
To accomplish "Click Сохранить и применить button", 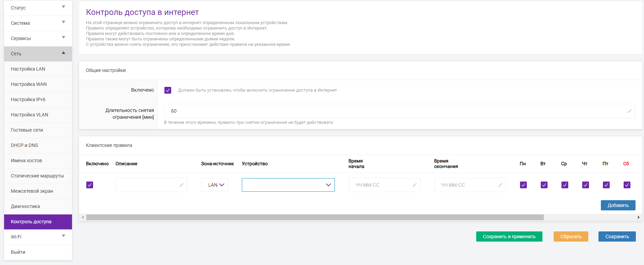I will tap(509, 236).
